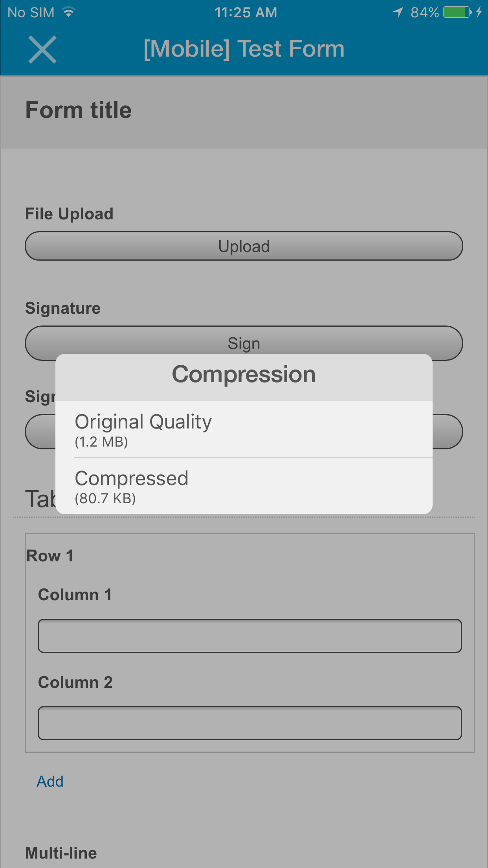Tap the Form title heading
Image resolution: width=488 pixels, height=868 pixels.
[79, 110]
